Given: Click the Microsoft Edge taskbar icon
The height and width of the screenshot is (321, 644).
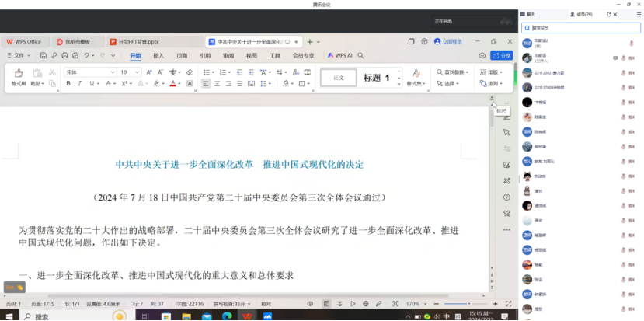Looking at the screenshot, I should point(227,316).
